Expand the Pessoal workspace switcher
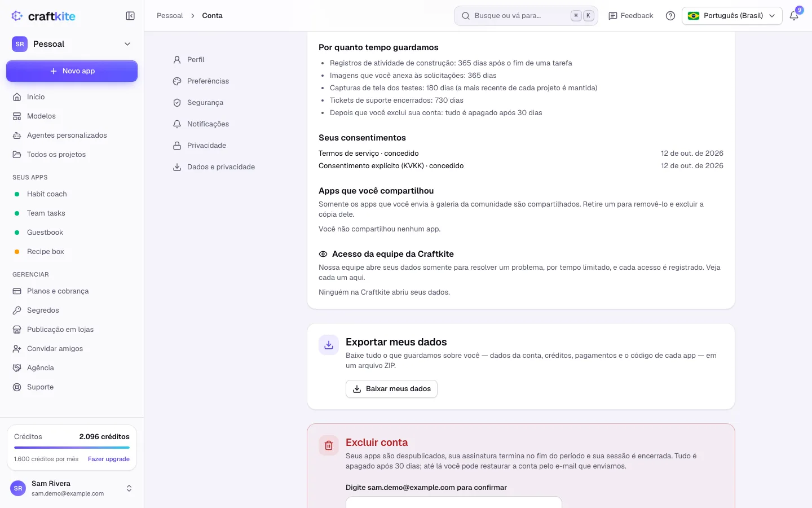 [72, 44]
